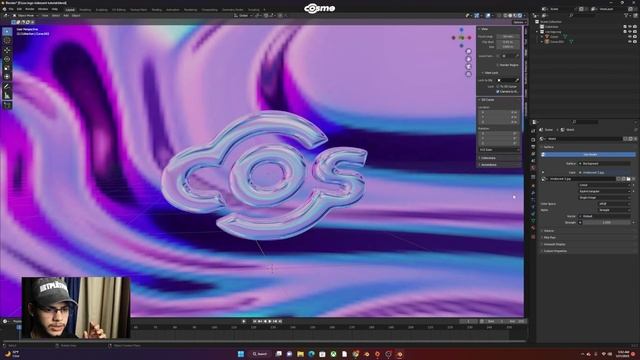This screenshot has width=640, height=360.
Task: Click the Surface Background shader field
Action: coord(604,163)
